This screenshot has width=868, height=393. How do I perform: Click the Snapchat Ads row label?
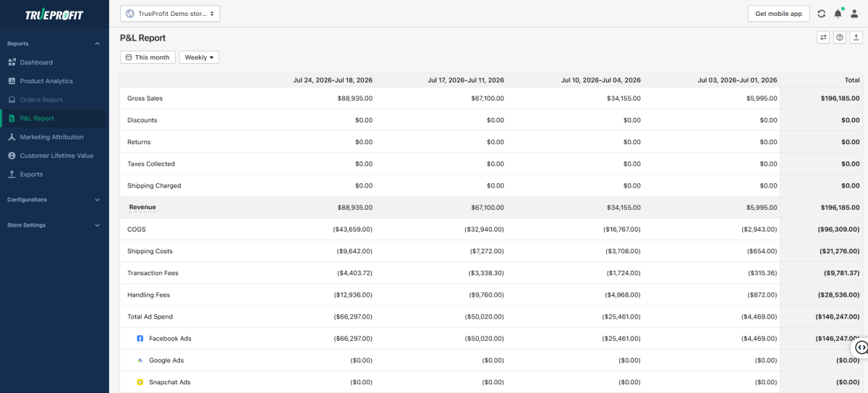pyautogui.click(x=170, y=382)
